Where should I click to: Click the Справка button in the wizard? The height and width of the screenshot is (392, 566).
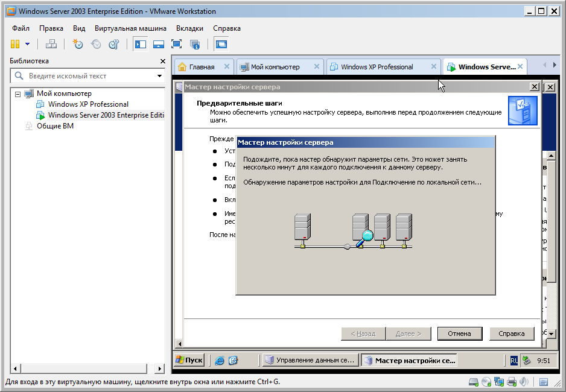(x=512, y=334)
